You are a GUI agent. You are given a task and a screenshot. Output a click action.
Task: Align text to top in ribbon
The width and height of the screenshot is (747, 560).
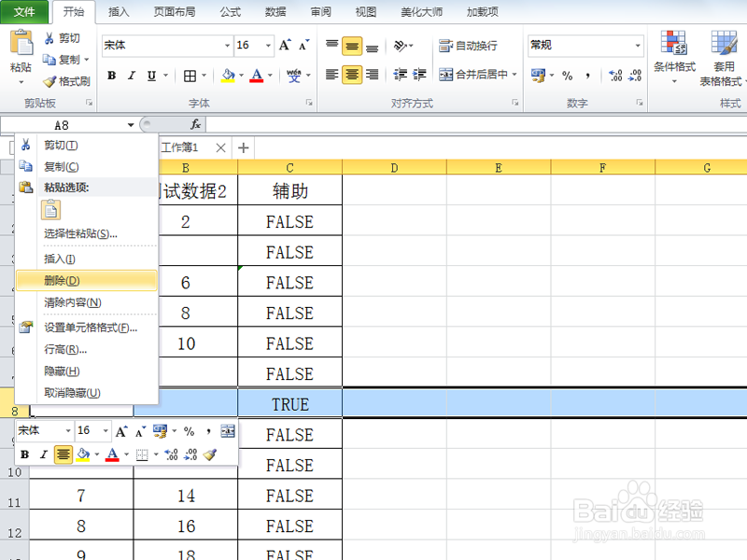(332, 46)
